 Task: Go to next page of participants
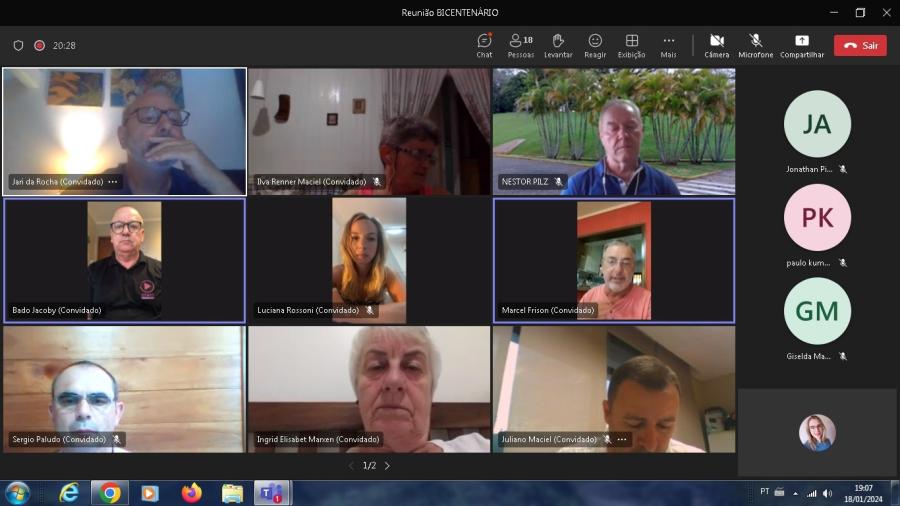coord(387,466)
